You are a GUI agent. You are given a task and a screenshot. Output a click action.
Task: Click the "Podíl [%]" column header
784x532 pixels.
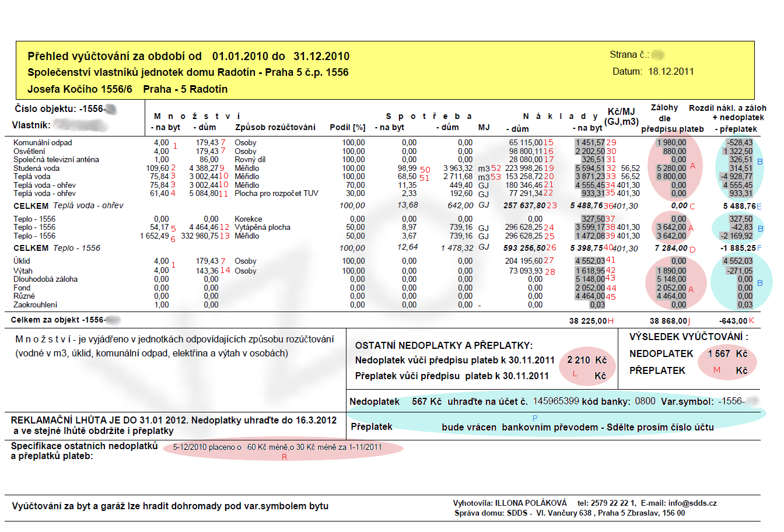point(347,127)
